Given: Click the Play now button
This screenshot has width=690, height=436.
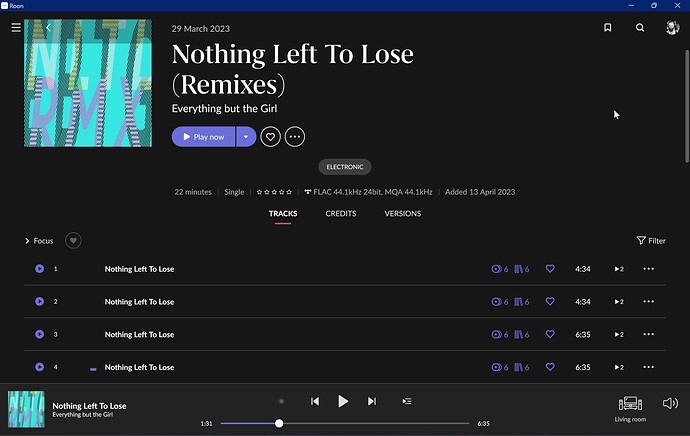Looking at the screenshot, I should [203, 137].
